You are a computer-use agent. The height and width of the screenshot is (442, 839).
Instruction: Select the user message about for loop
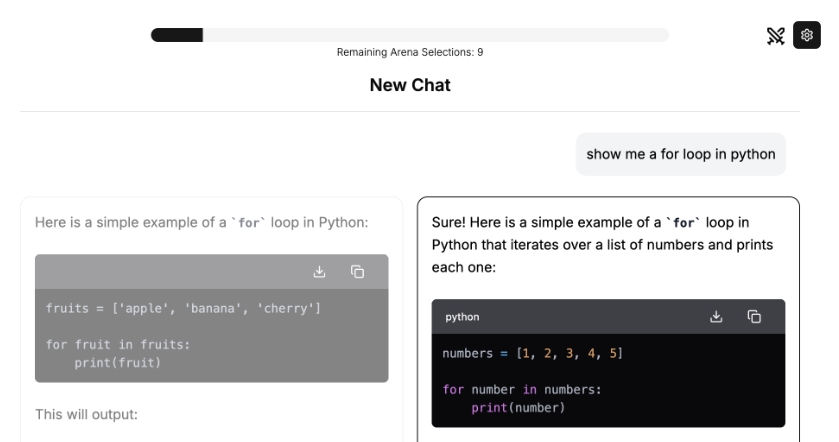point(680,154)
